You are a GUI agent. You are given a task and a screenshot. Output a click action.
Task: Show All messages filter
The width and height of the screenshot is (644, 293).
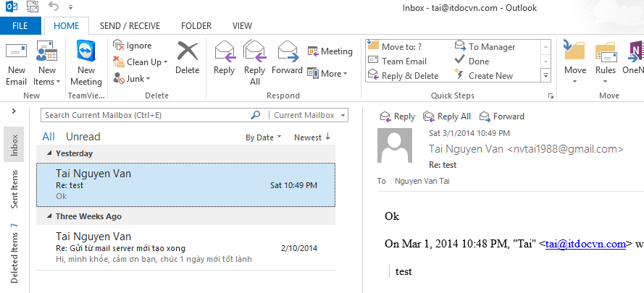[49, 137]
